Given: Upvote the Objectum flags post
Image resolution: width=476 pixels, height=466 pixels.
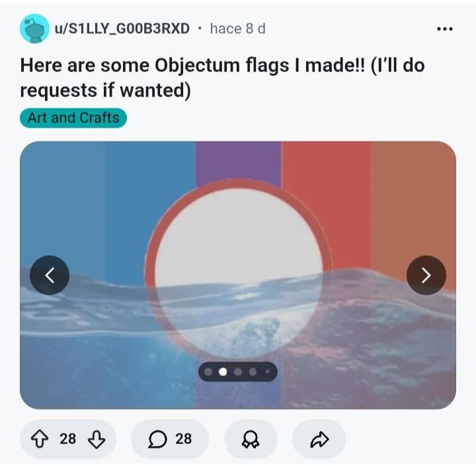Looking at the screenshot, I should (x=40, y=440).
